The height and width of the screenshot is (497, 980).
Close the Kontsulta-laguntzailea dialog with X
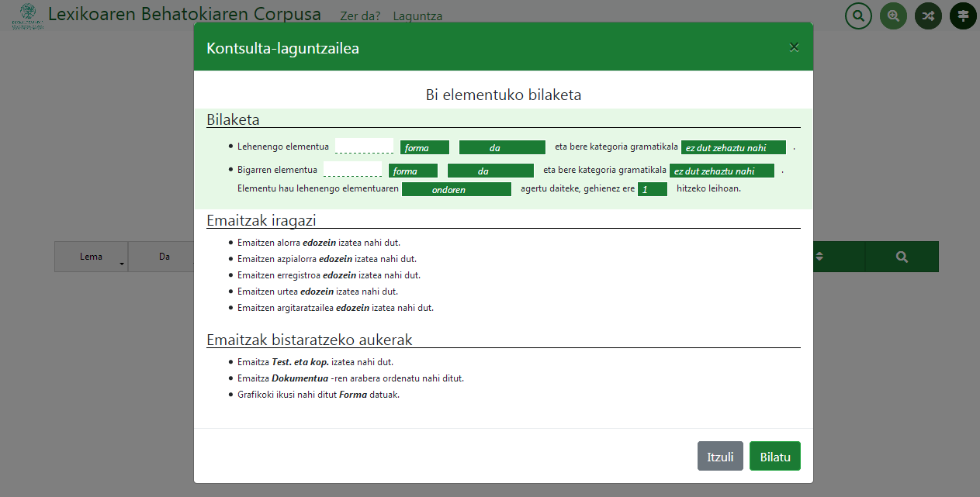point(794,47)
